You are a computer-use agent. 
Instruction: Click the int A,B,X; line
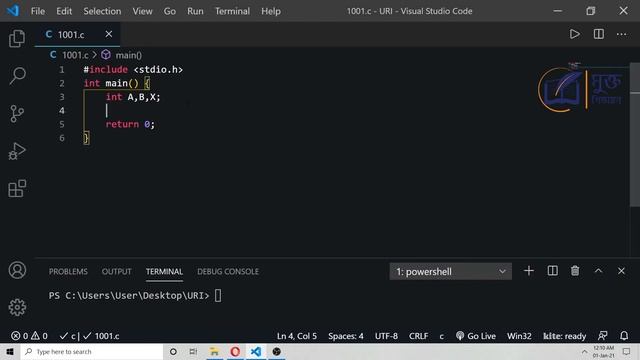click(x=133, y=97)
